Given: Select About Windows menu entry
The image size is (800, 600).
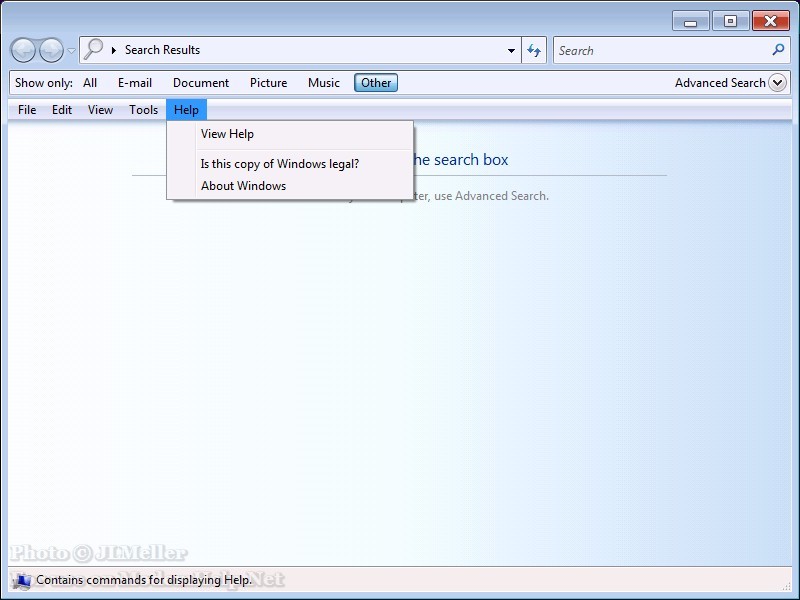Looking at the screenshot, I should [290, 186].
